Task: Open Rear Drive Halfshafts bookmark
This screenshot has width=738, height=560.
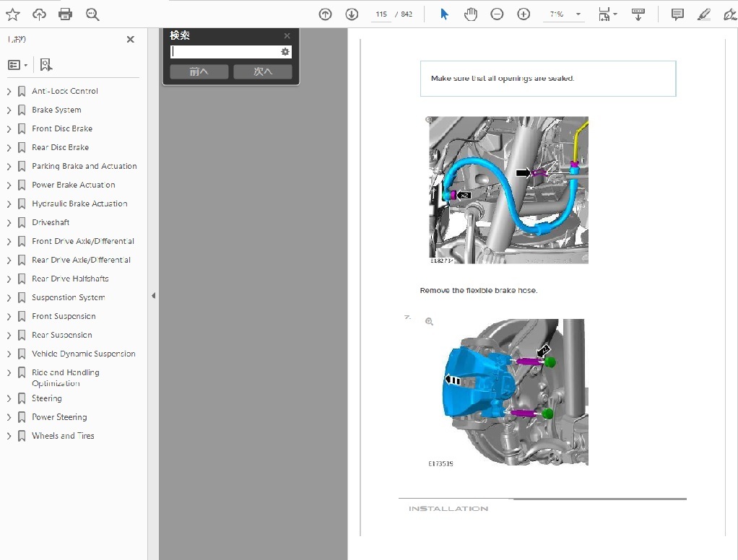Action: tap(70, 279)
